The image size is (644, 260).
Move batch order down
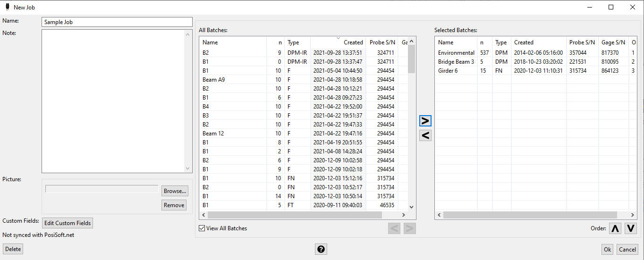click(x=631, y=228)
